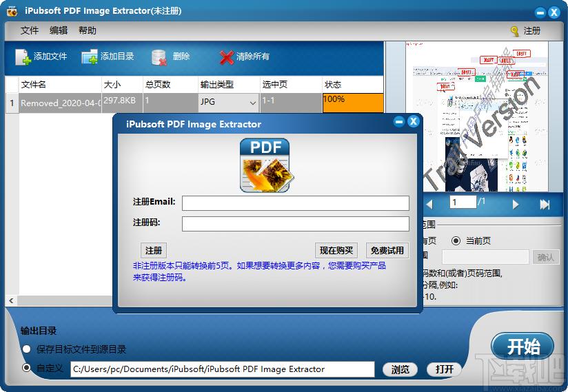Click the 注册 link in the top right

531,31
